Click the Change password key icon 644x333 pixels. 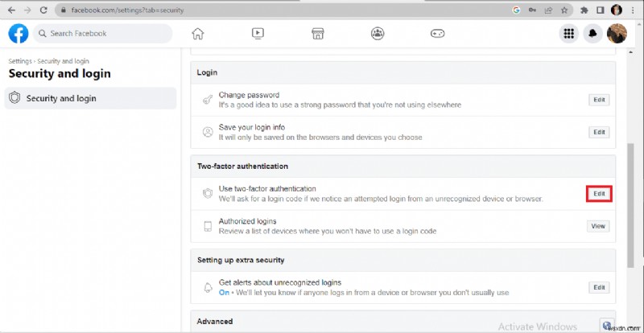pyautogui.click(x=208, y=100)
